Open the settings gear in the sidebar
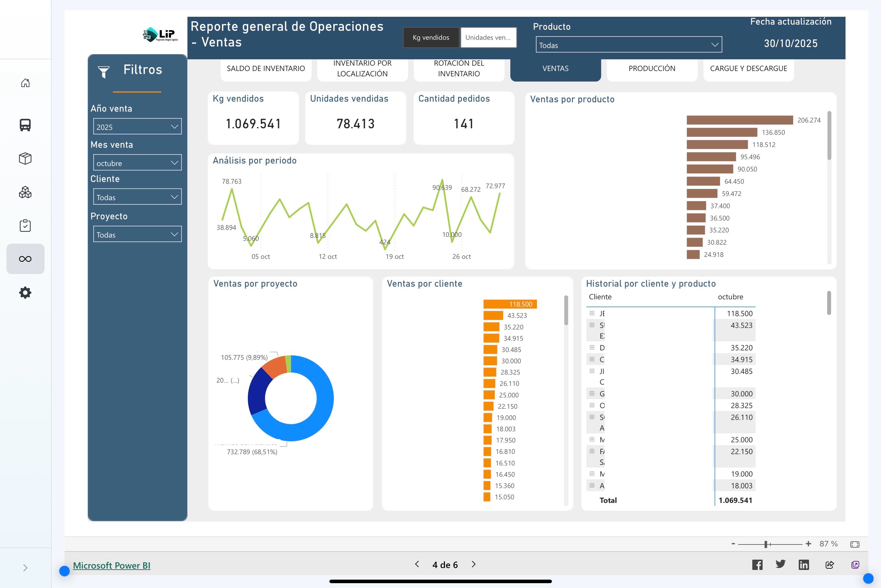 click(x=25, y=292)
